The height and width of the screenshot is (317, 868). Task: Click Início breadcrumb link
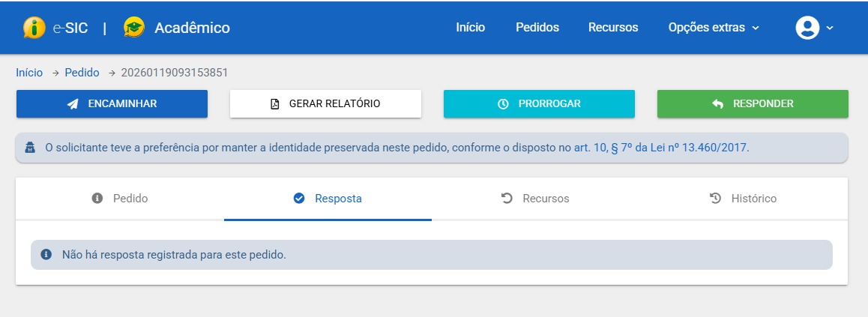pos(29,73)
